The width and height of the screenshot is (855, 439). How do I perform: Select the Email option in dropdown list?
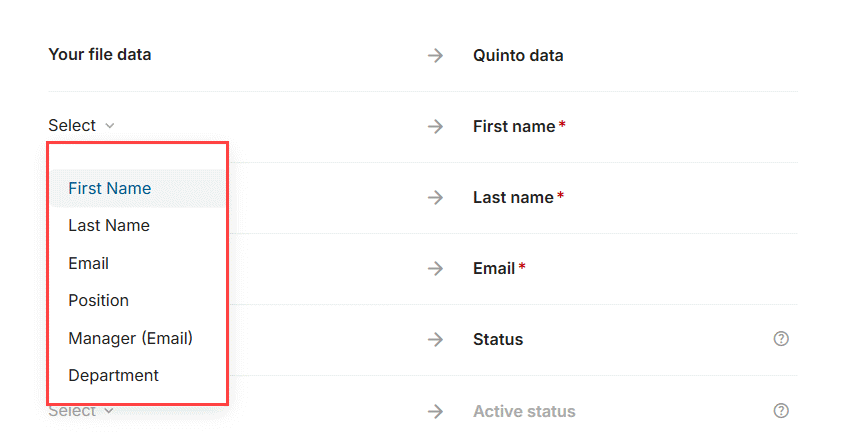click(x=89, y=264)
